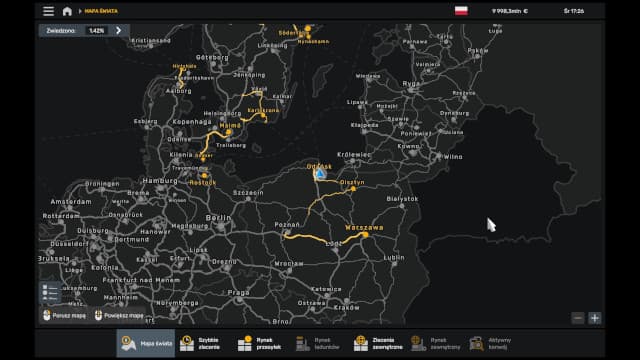Open the map legend icon
Viewport: 640px width, 360px height.
(x=50, y=293)
